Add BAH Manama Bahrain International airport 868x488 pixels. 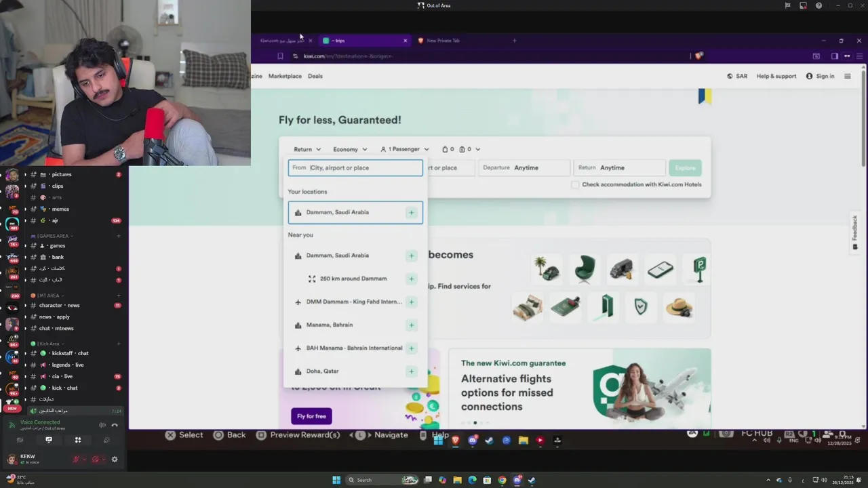pos(411,348)
